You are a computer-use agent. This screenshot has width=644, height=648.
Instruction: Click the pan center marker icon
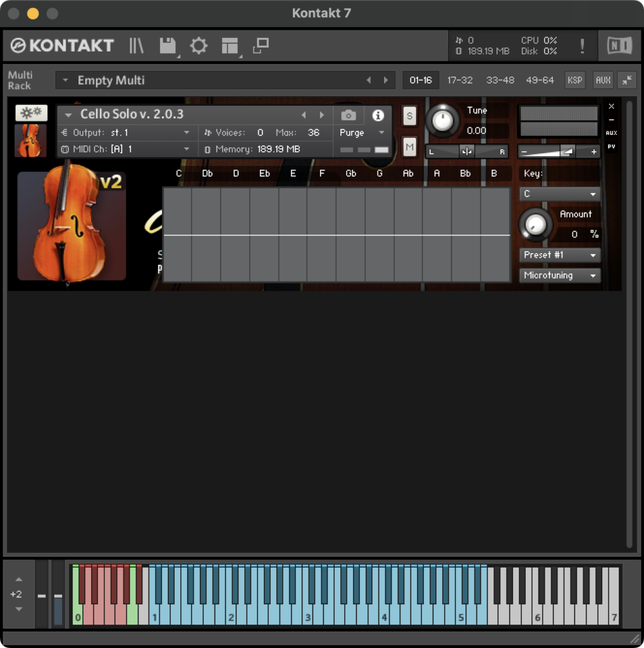click(x=467, y=151)
